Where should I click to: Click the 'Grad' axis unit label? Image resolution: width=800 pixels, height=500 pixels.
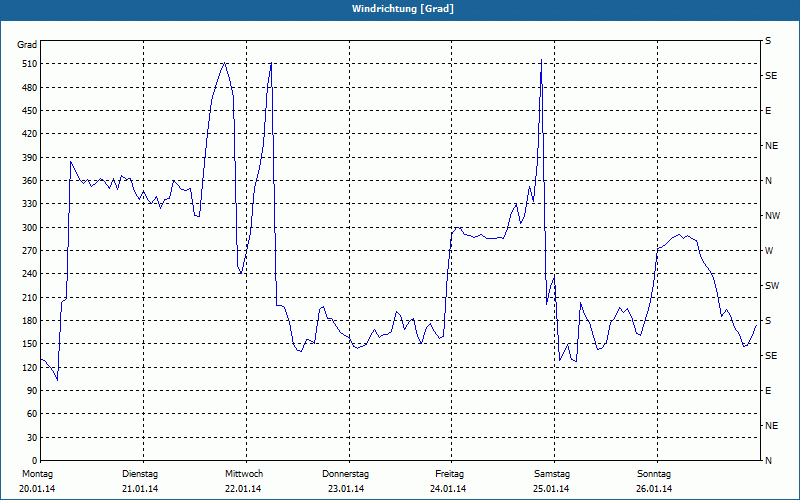(x=27, y=45)
